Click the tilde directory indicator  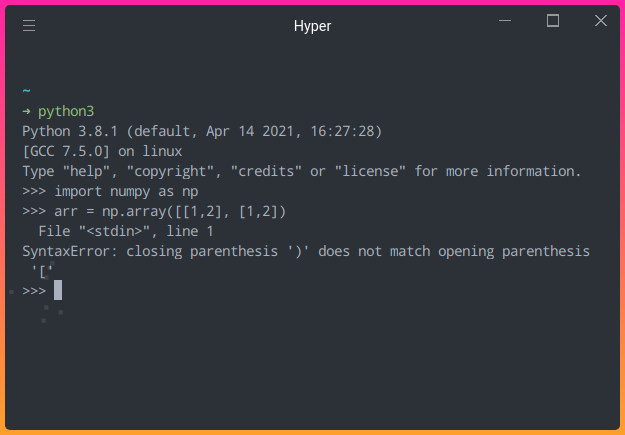pos(26,91)
